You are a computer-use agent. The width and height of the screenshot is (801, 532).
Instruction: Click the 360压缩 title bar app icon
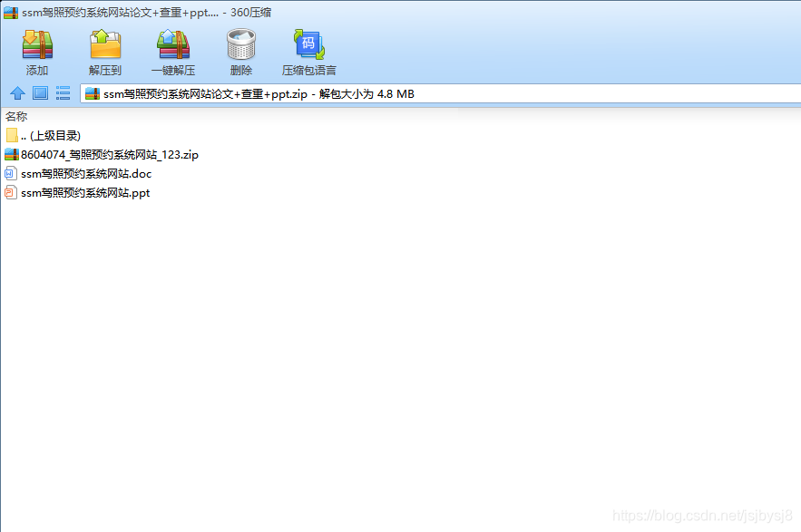point(11,13)
